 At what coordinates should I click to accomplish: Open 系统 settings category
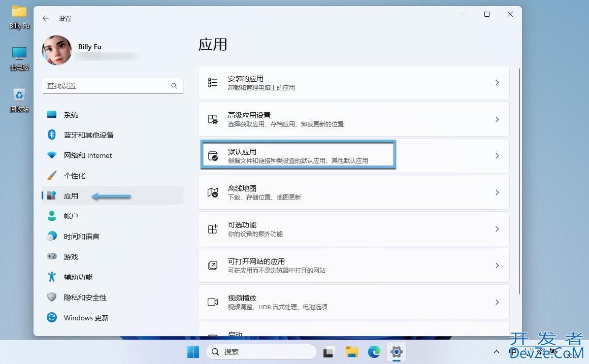pos(113,115)
